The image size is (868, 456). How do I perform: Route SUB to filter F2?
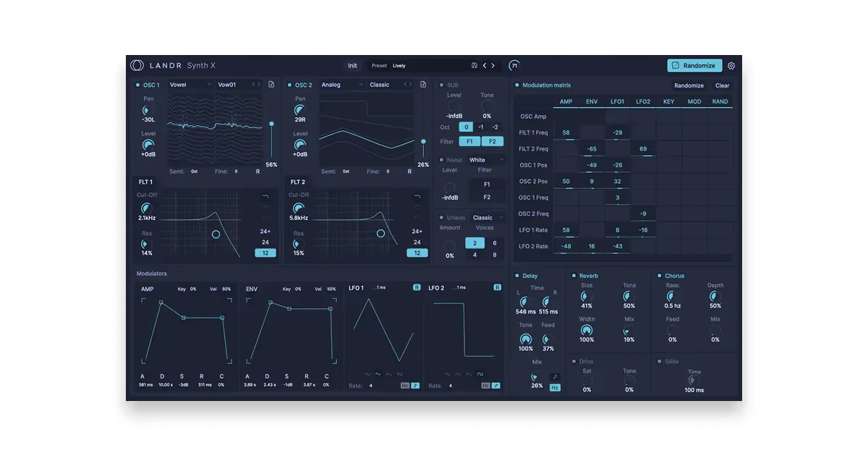click(x=493, y=142)
